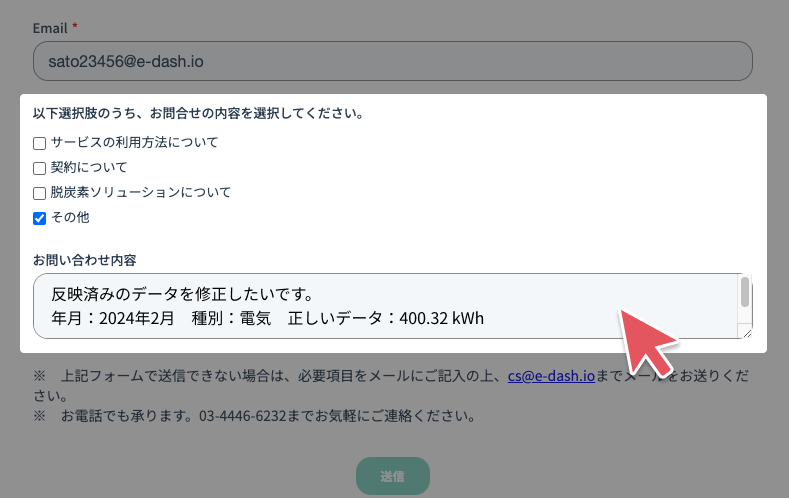Check the サービスの利用方法について checkbox
The image size is (789, 498).
click(40, 143)
